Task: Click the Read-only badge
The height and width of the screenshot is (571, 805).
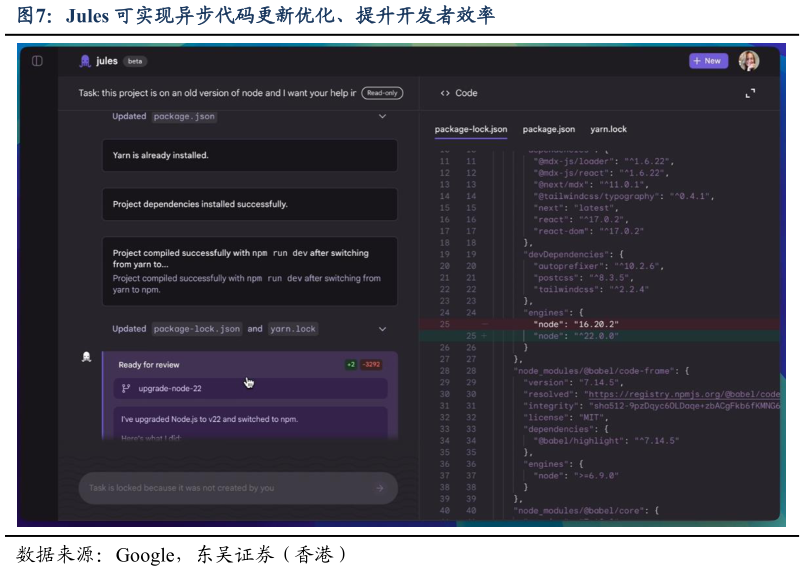Action: (382, 93)
